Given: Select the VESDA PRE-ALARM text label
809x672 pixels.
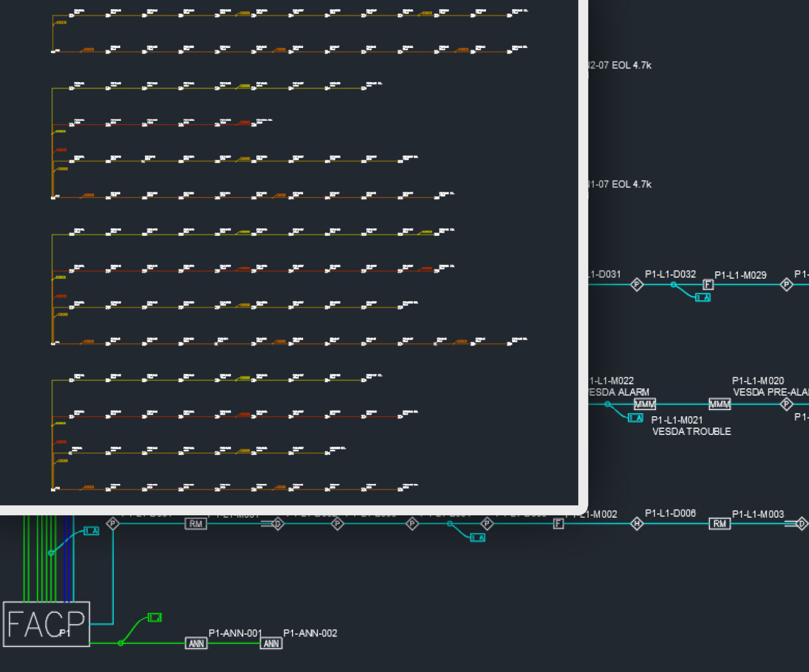Looking at the screenshot, I should coord(770,393).
